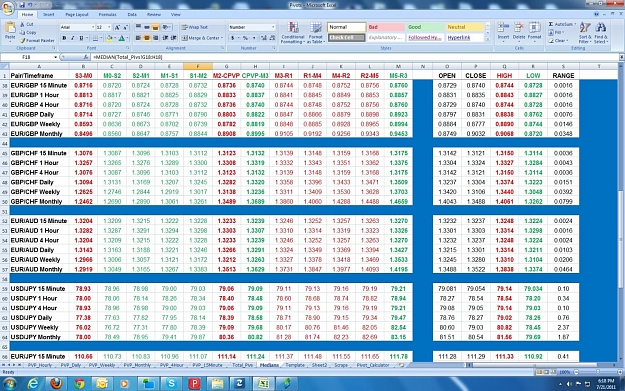Toggle middle vertical alignment

[x=147, y=27]
